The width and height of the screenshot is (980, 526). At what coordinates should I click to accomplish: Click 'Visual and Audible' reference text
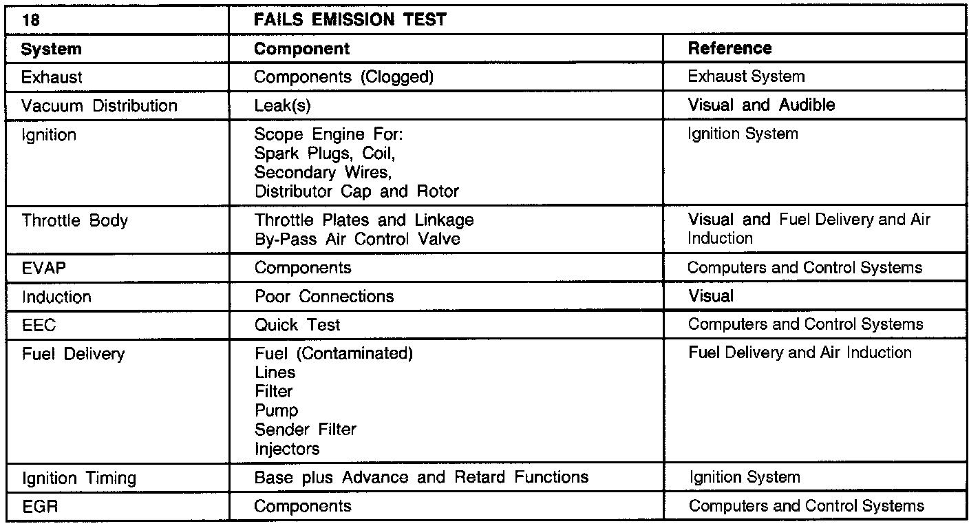click(x=762, y=105)
